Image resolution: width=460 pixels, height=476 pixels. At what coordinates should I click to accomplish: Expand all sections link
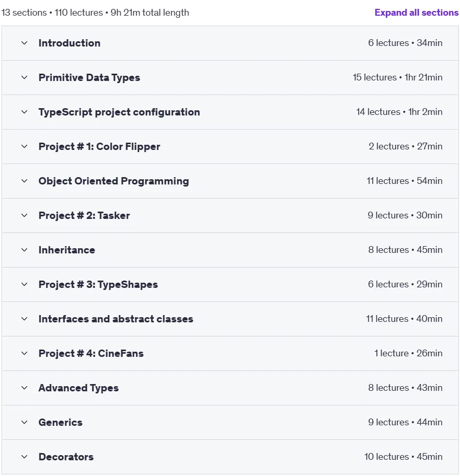[x=416, y=13]
